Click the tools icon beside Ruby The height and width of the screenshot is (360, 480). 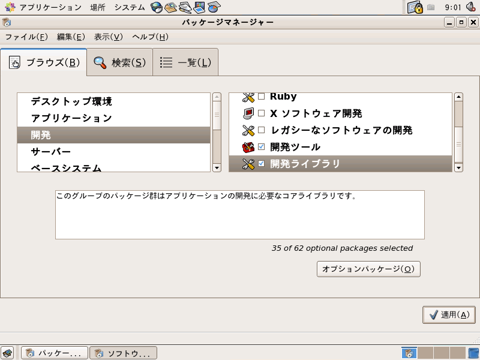pos(248,97)
